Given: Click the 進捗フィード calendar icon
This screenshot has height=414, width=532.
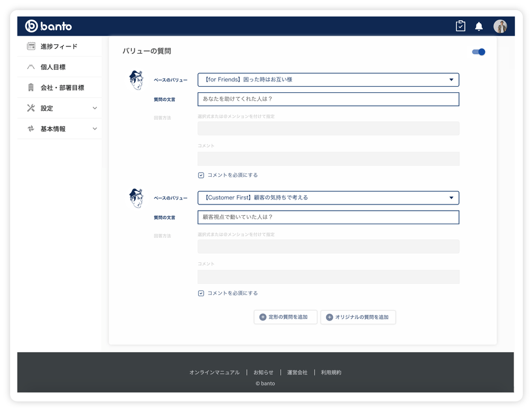Looking at the screenshot, I should (x=31, y=46).
